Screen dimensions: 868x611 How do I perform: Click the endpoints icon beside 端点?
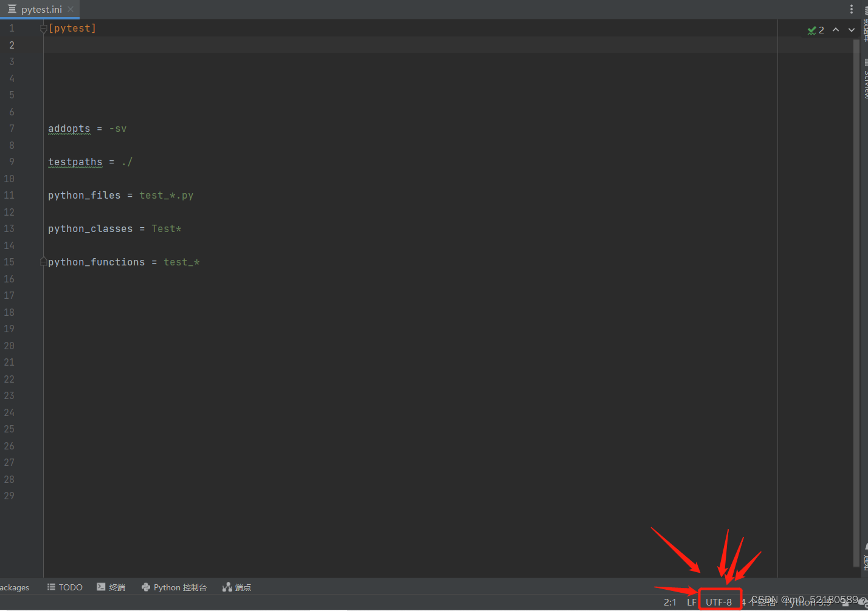(227, 587)
